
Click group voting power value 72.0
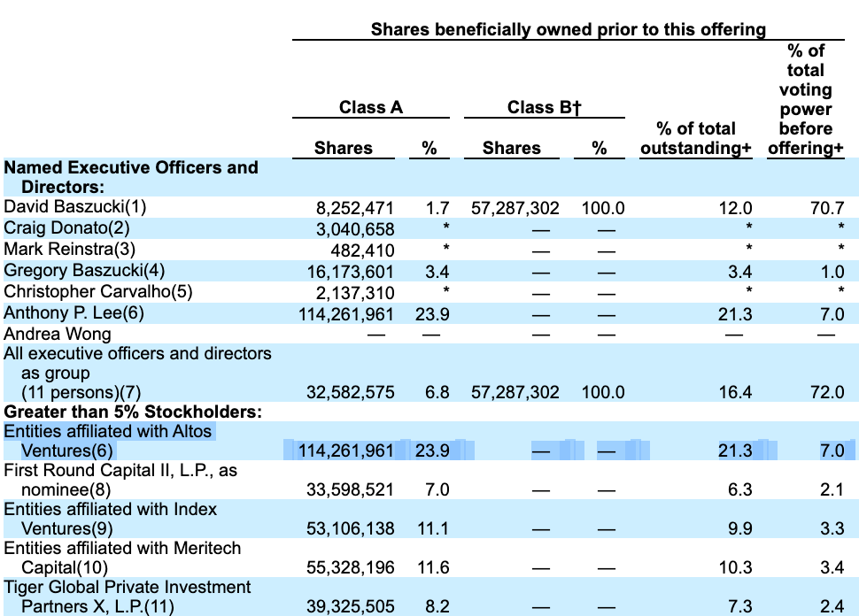[x=827, y=393]
